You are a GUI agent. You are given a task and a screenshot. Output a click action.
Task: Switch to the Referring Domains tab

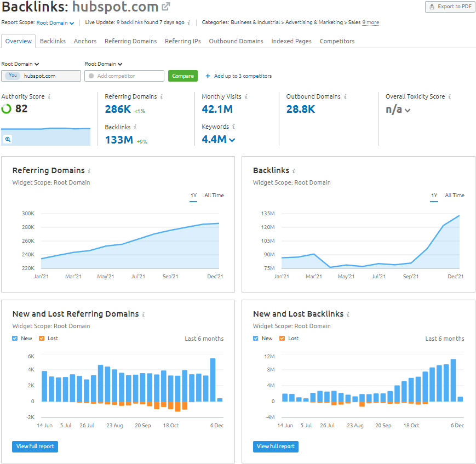point(130,41)
